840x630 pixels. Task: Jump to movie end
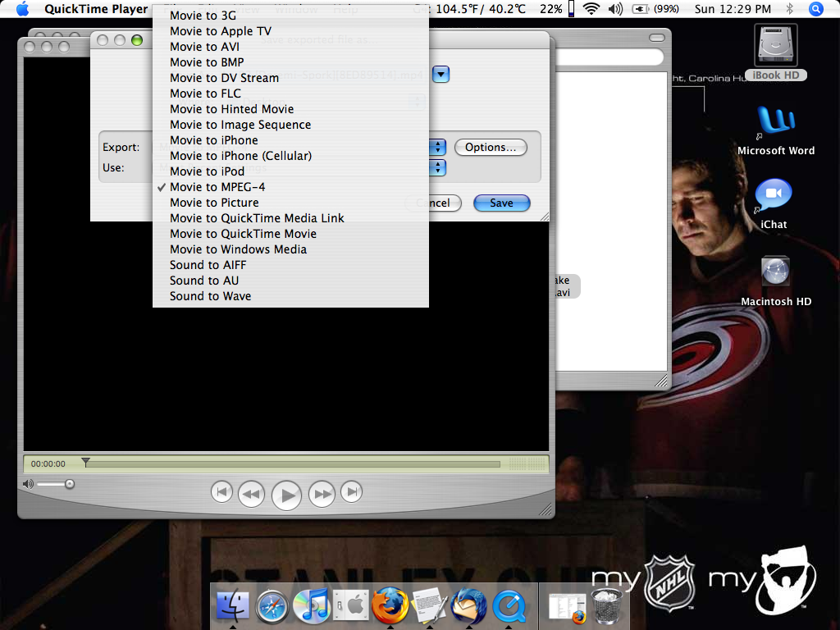[x=351, y=492]
